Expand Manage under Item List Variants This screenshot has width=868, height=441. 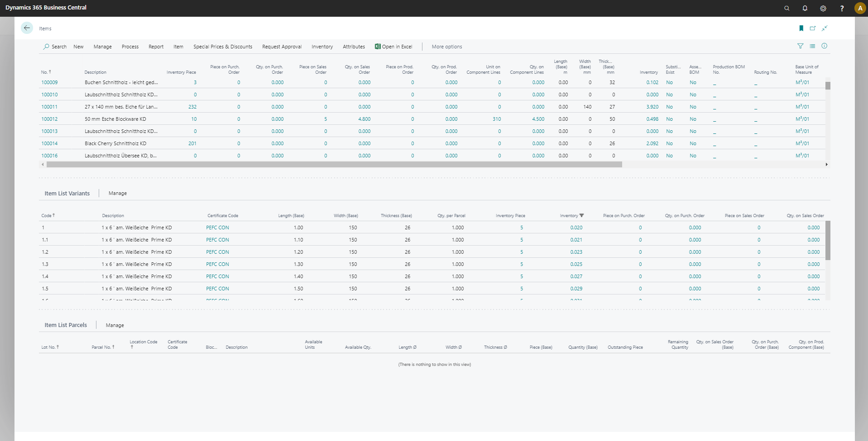(x=118, y=193)
